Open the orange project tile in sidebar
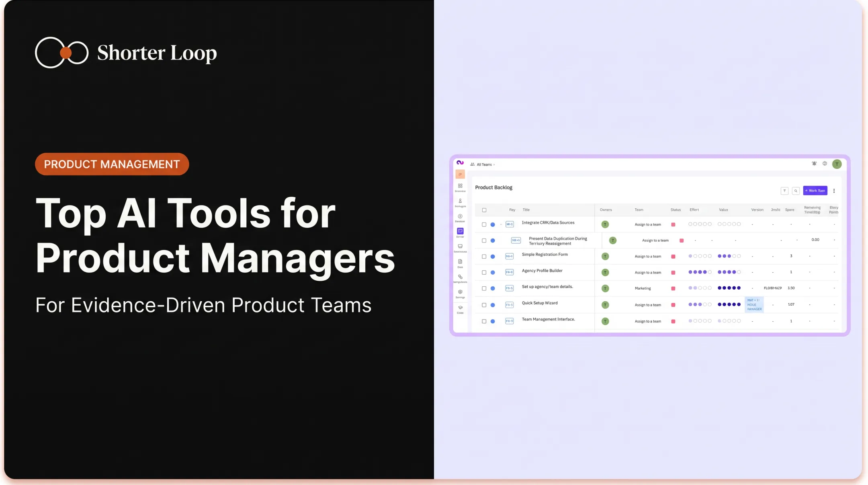The image size is (868, 485). (460, 174)
